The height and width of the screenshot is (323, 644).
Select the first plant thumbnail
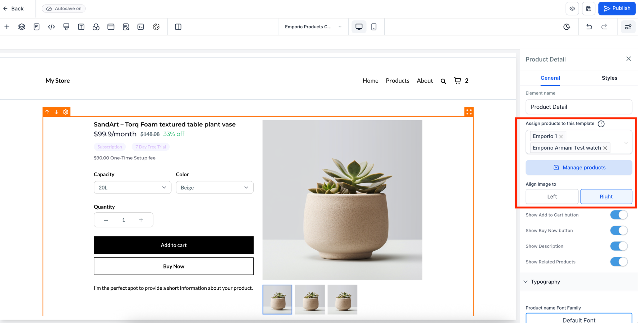(x=277, y=299)
